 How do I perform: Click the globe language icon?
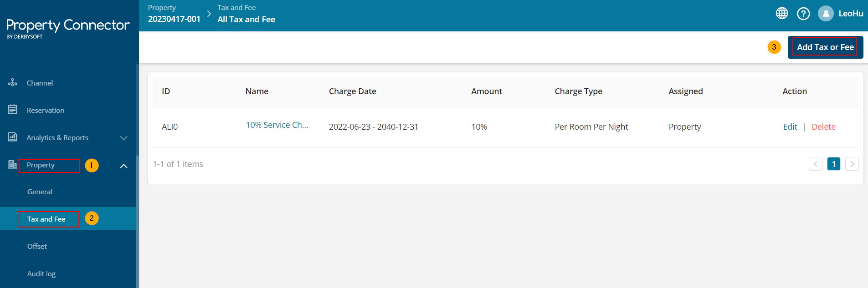782,14
